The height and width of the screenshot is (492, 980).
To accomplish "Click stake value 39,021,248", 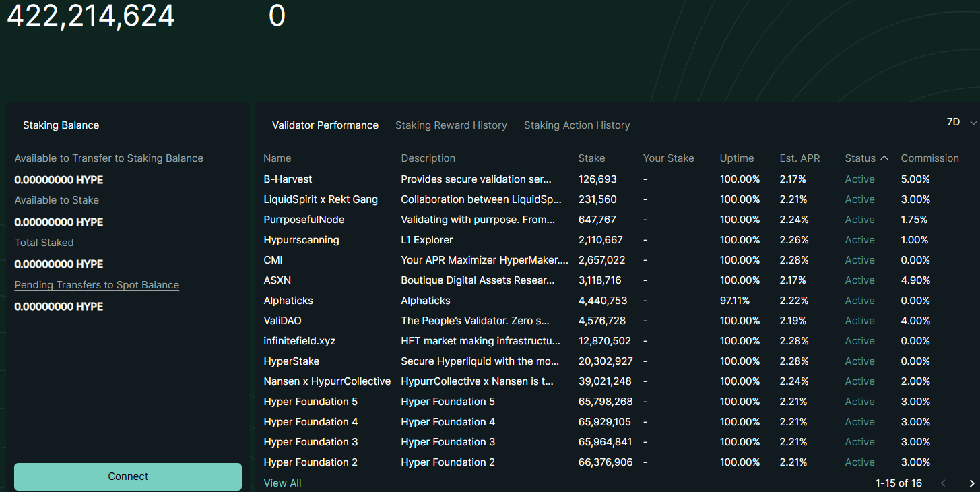I will (x=606, y=381).
